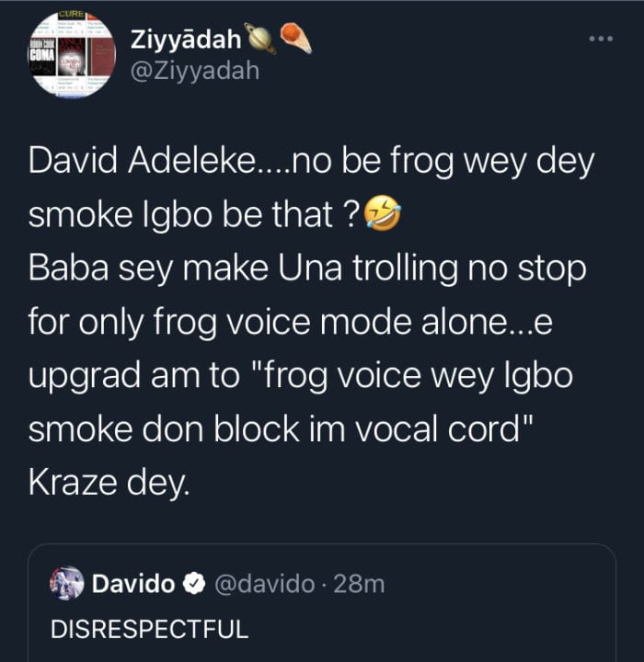Click the "Kraze dey." closing line
This screenshot has height=662, width=644.
pos(109,483)
